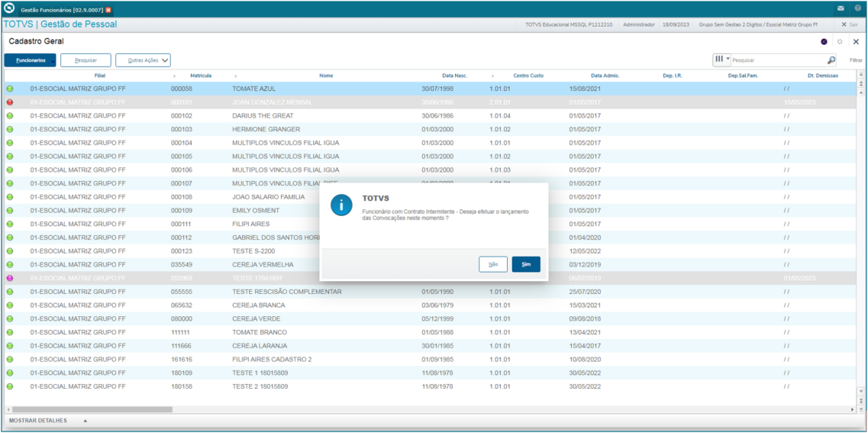Click the Sem Gestao 2 Digitos group label
The height and width of the screenshot is (433, 868).
[x=758, y=25]
